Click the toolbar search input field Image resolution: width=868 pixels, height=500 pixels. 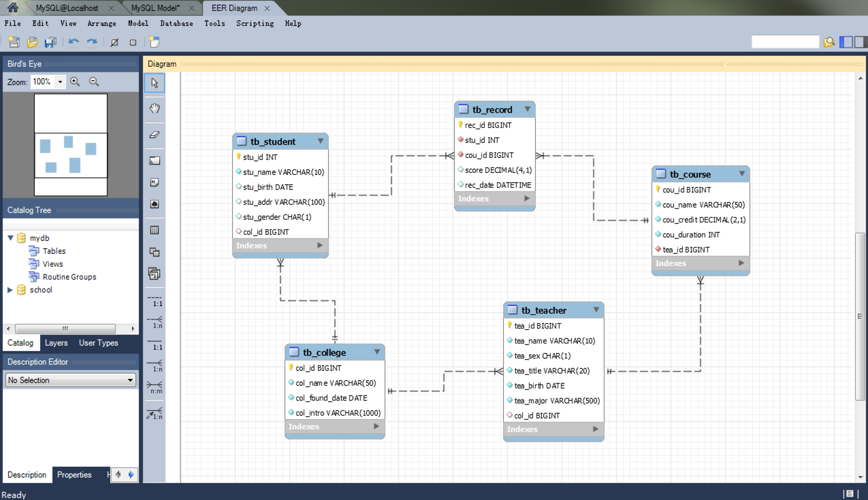coord(785,42)
